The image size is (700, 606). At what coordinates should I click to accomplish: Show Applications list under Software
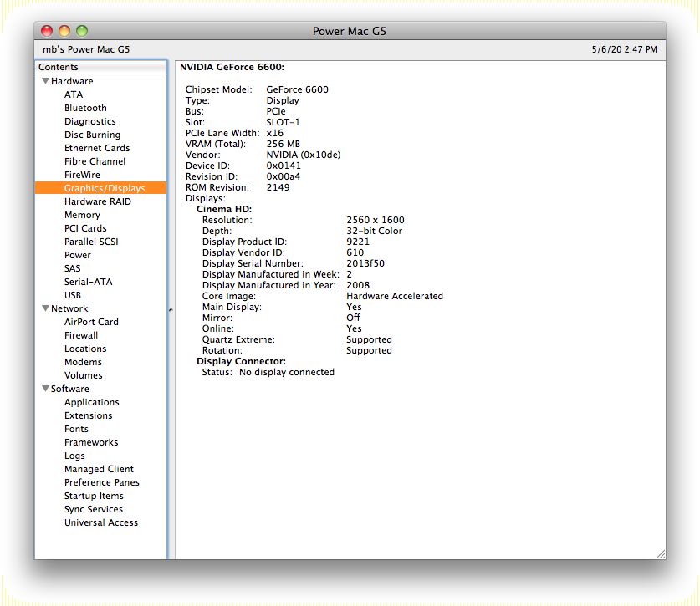(x=91, y=403)
